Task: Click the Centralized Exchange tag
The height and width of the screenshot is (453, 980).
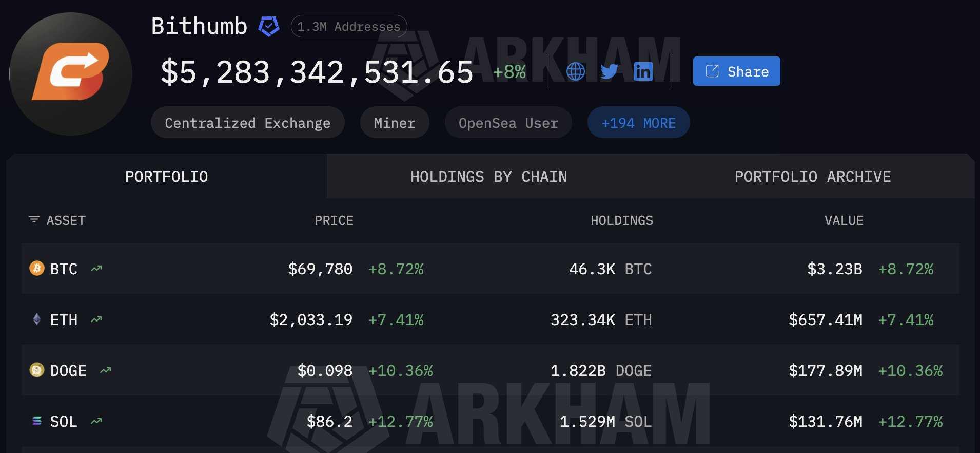Action: point(247,123)
